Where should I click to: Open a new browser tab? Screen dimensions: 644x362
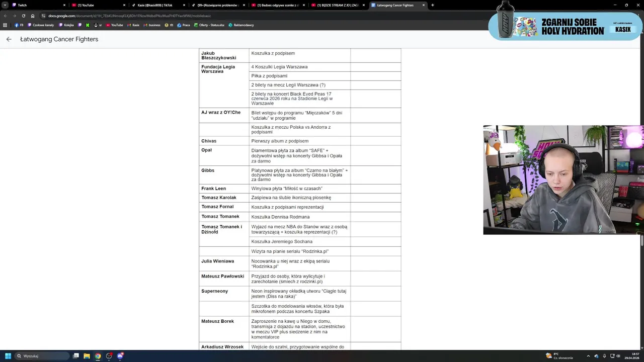coord(433,5)
